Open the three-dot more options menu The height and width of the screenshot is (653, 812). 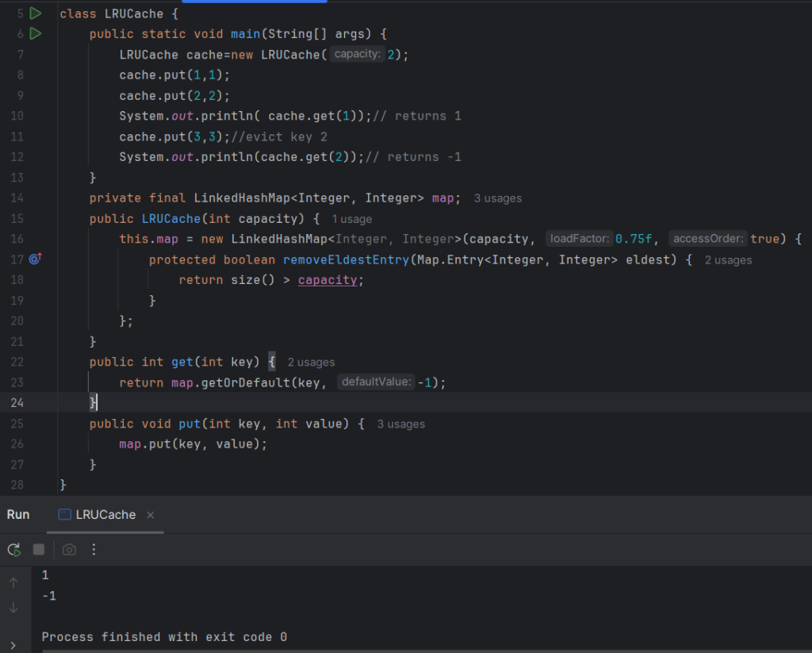94,549
